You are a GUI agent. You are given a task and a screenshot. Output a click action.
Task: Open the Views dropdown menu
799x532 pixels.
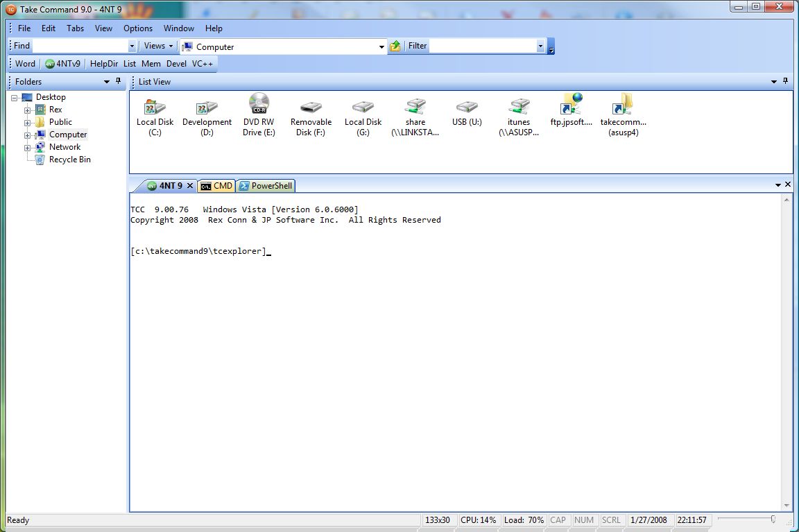(157, 46)
